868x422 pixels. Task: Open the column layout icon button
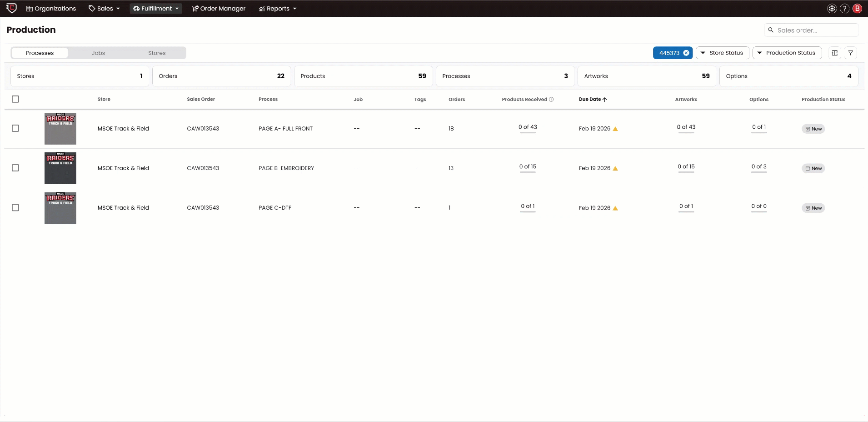click(835, 53)
